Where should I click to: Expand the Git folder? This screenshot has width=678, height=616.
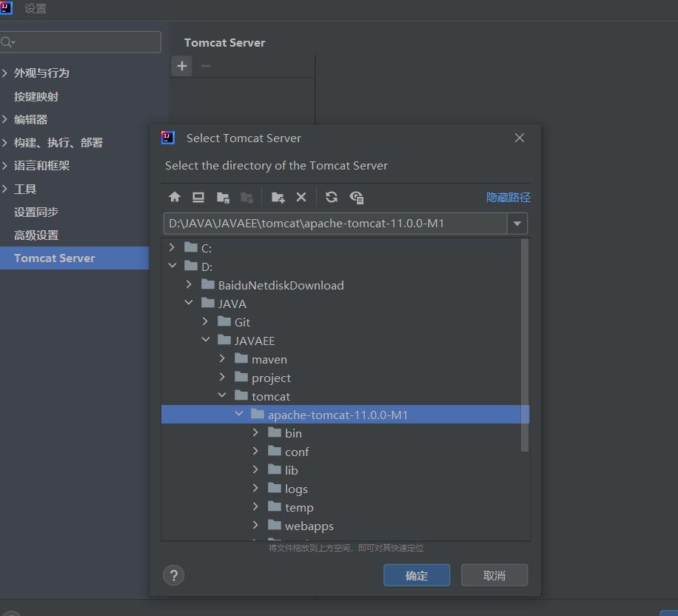pos(205,321)
